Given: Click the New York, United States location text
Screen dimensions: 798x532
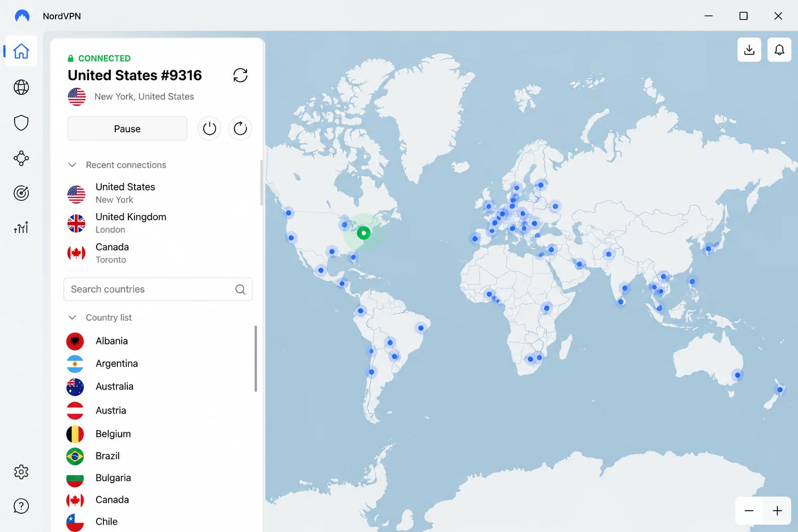Looking at the screenshot, I should coord(144,97).
